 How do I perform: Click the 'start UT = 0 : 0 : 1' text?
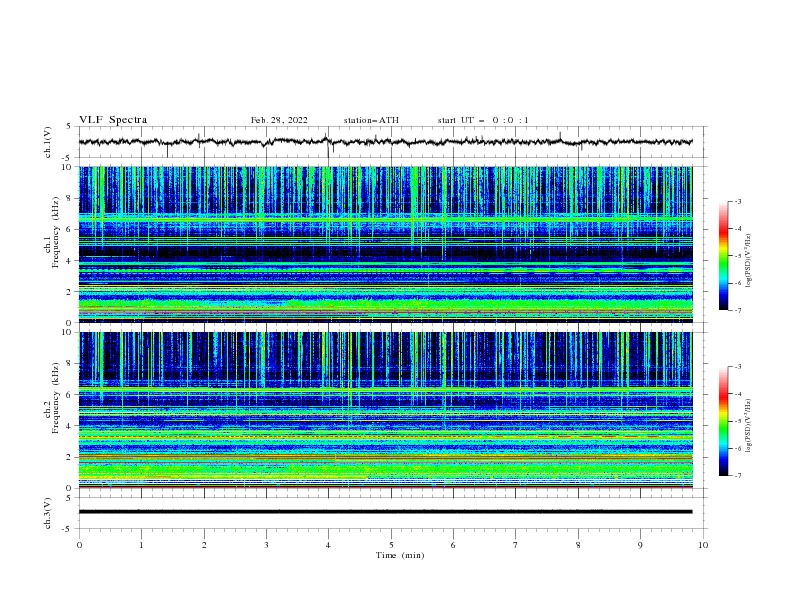(483, 120)
